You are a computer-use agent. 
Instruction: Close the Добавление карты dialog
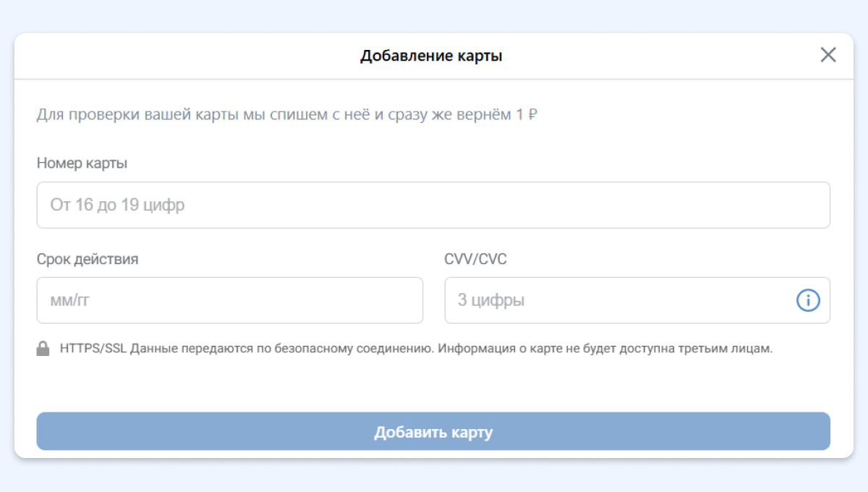coord(827,55)
